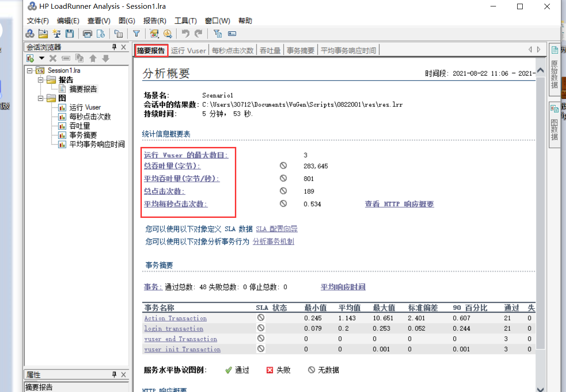Switch to the 每秒点击次数 tab
The height and width of the screenshot is (392, 566).
pos(233,51)
